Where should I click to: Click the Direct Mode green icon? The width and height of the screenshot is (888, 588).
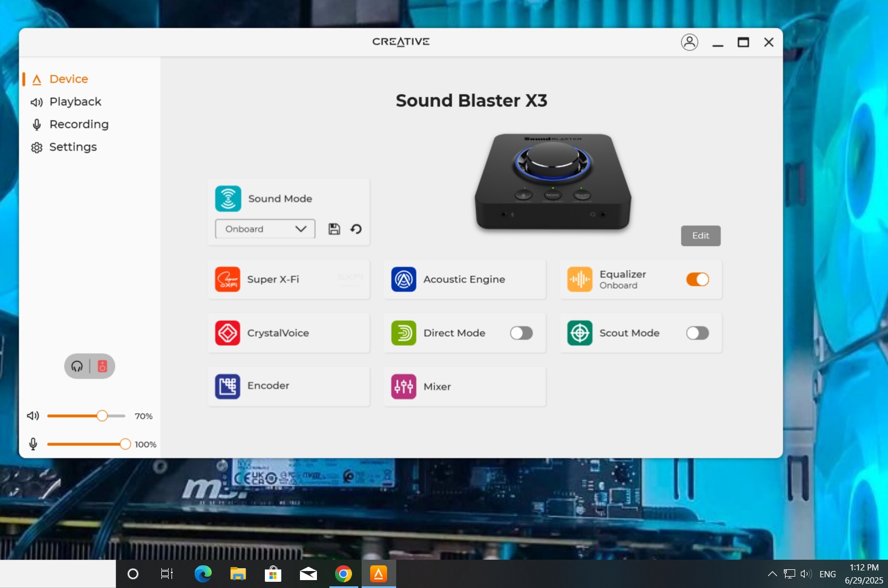[404, 333]
